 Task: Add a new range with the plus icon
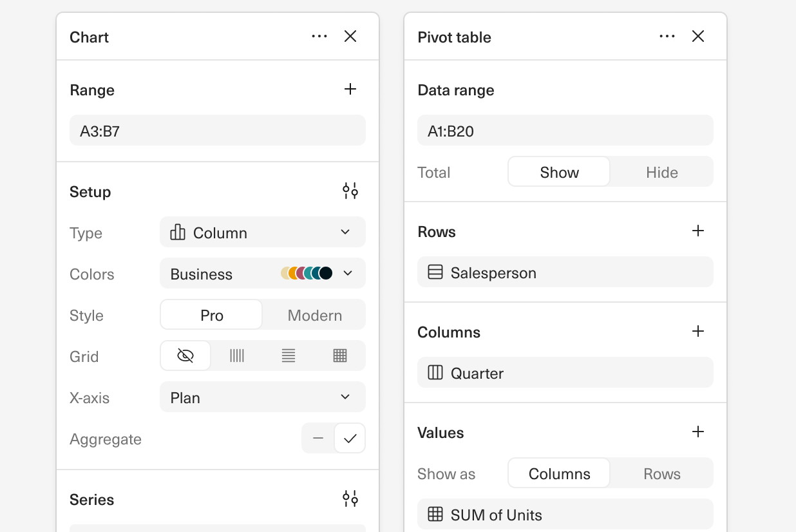pos(350,90)
